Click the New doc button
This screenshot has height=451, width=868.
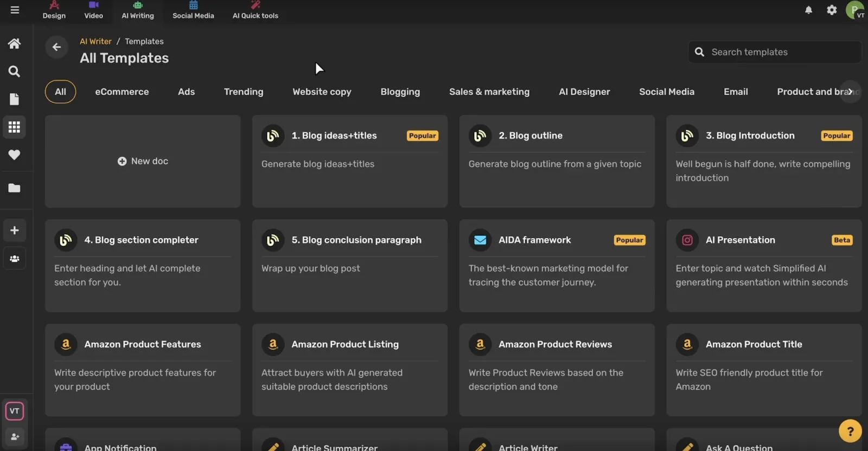pyautogui.click(x=143, y=161)
